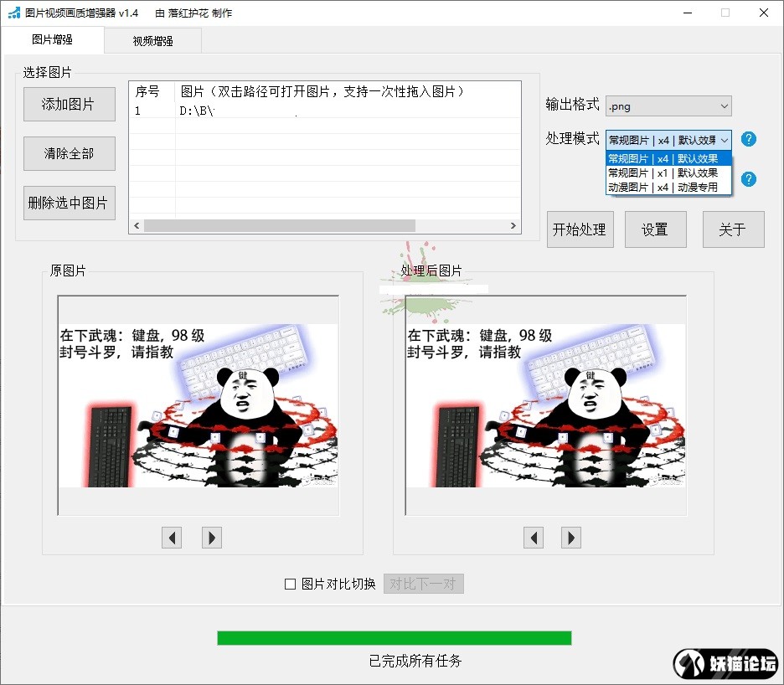Show previous processed image with left arrow under 处理后图片
The image size is (784, 685).
coord(534,538)
